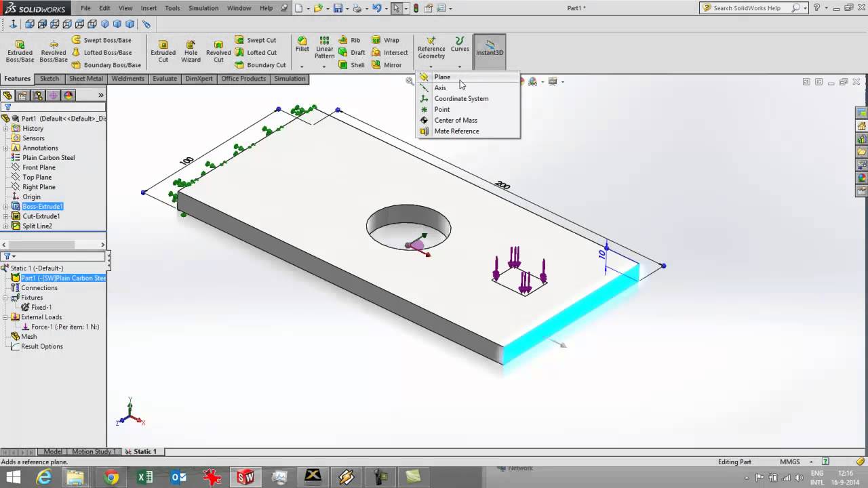
Task: Select Boundary Boss/Base
Action: (x=106, y=65)
